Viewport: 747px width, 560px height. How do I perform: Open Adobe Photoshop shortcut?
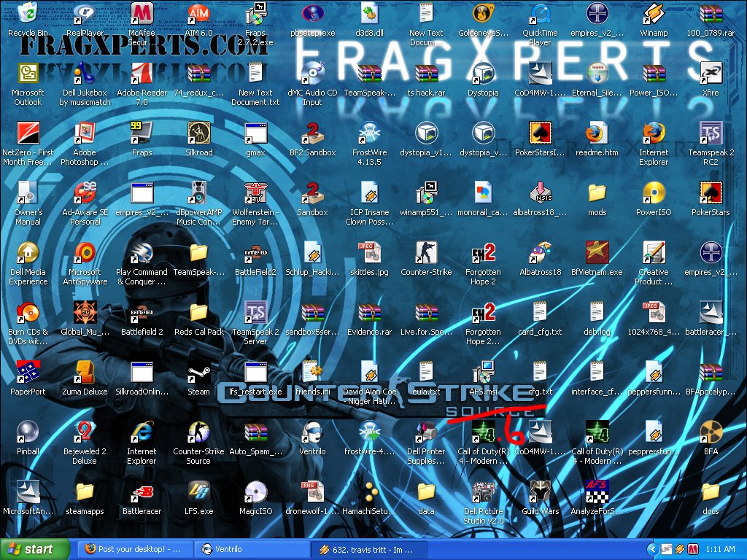(85, 133)
